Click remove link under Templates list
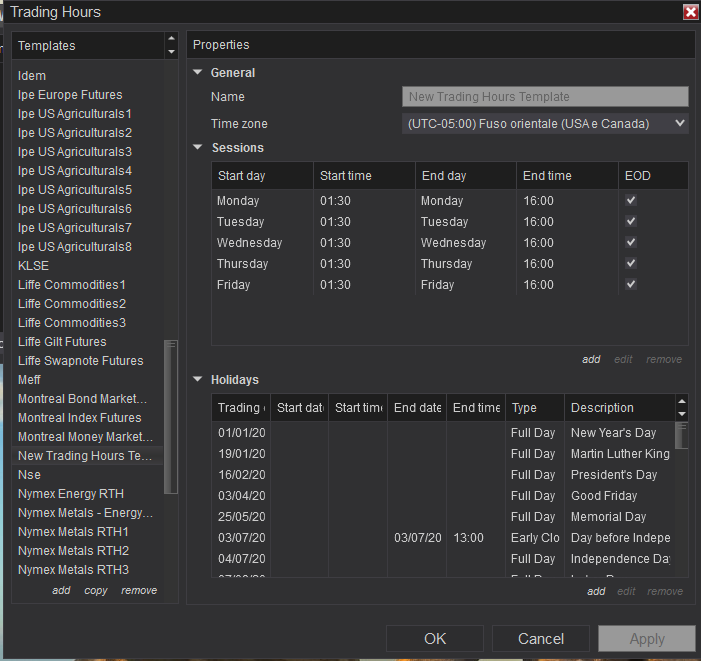The height and width of the screenshot is (661, 701). click(x=139, y=591)
